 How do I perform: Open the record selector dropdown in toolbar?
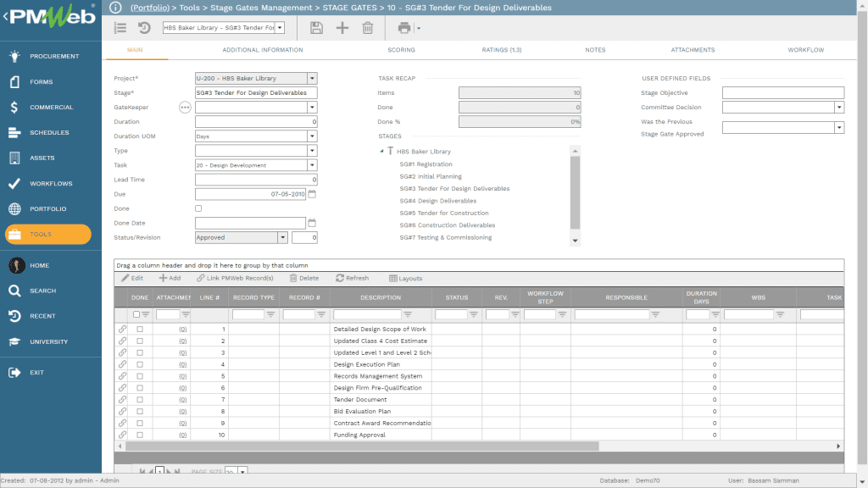[x=280, y=28]
